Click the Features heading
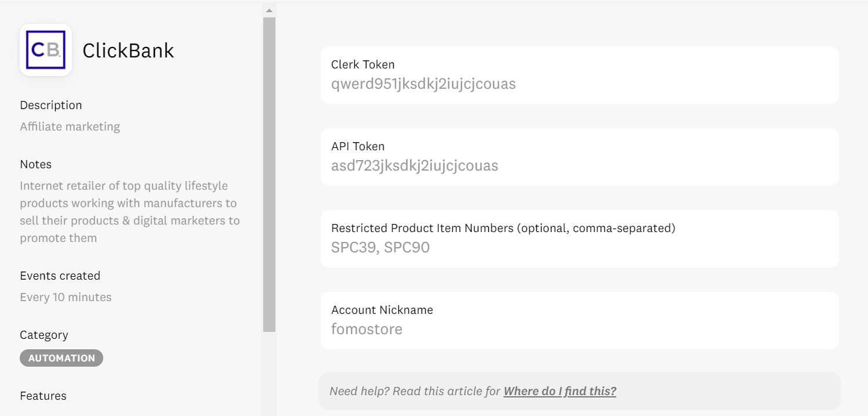868x416 pixels. [x=43, y=396]
